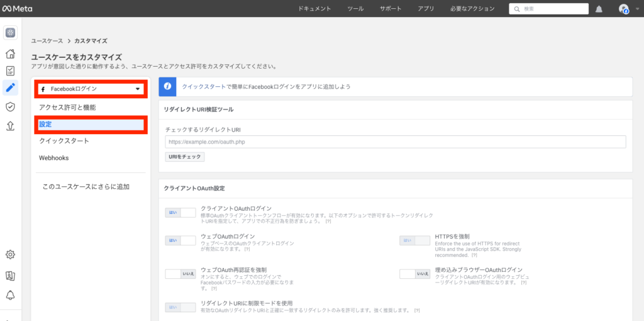Viewport: 644px width, 321px height.
Task: Click the redirect URI input field
Action: 396,142
